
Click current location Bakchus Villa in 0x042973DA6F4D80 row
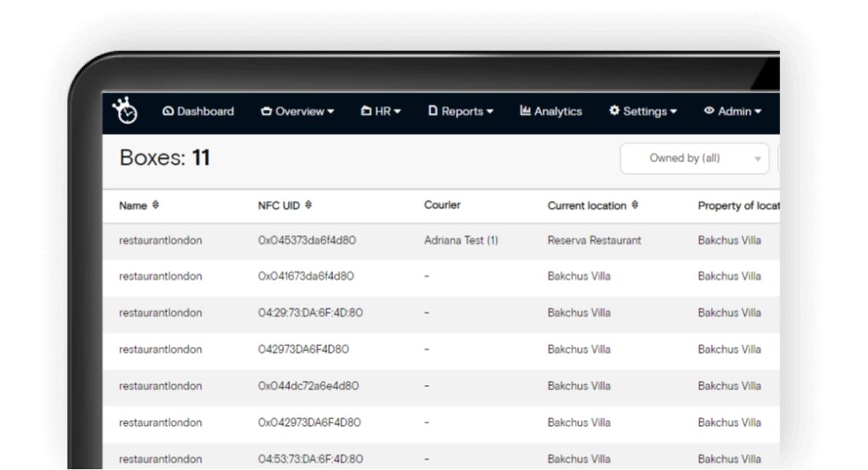click(579, 422)
